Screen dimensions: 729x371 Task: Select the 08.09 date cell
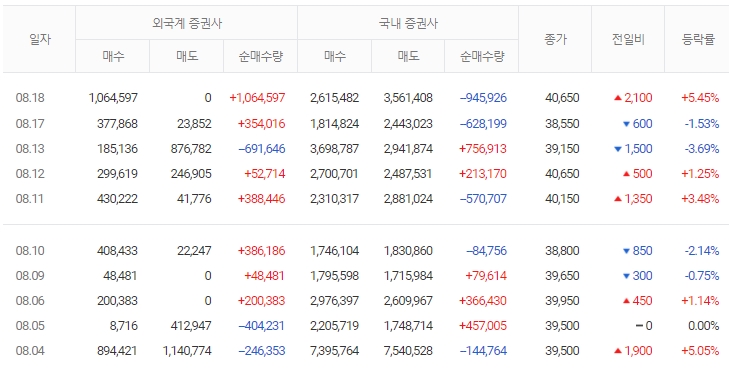30,276
